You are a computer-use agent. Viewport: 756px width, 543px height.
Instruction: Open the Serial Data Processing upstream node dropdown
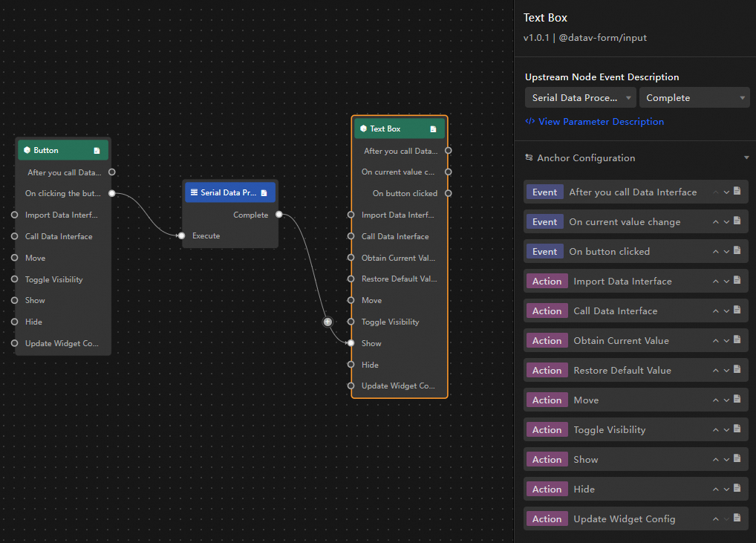point(581,97)
